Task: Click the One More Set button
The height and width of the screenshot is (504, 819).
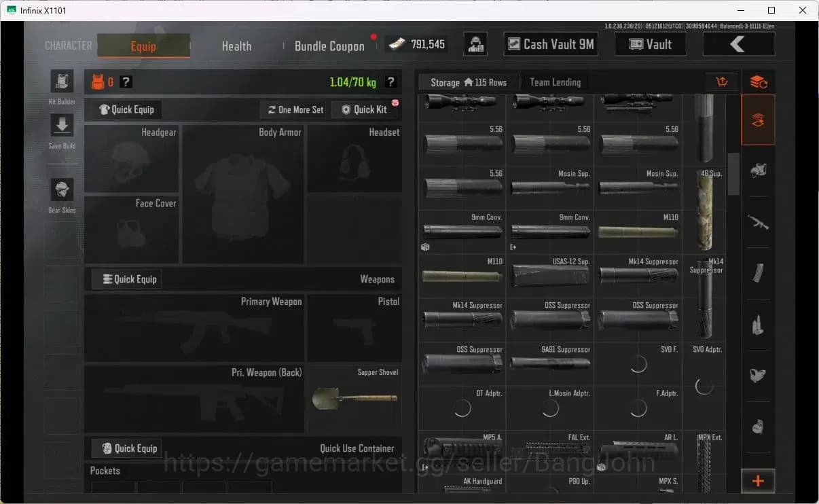Action: [x=295, y=109]
